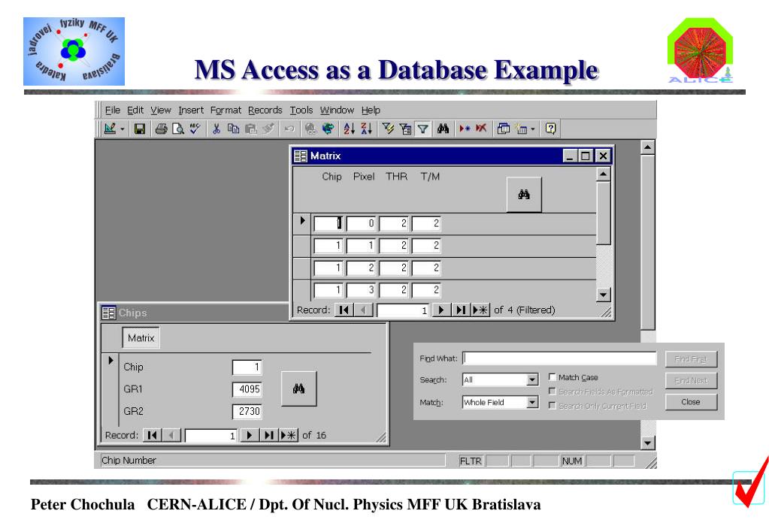The image size is (769, 532).
Task: Click the Matrix scrollbar down arrow
Action: pyautogui.click(x=603, y=295)
